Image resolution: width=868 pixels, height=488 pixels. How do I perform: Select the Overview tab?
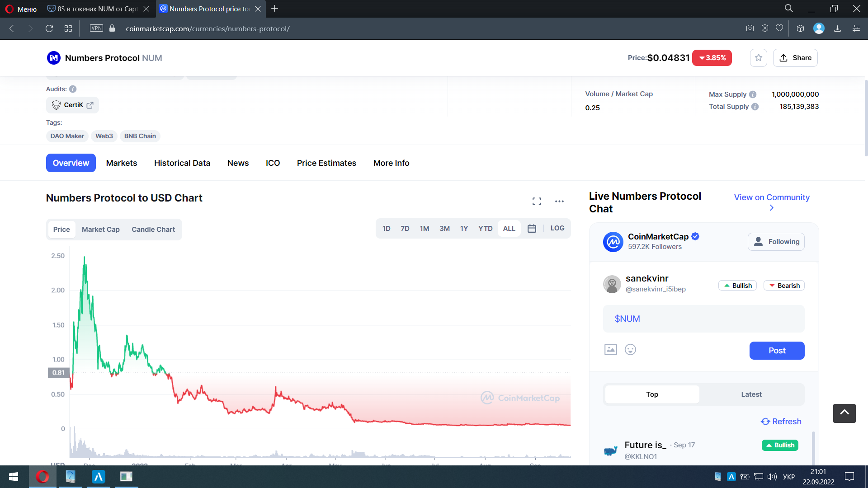(x=71, y=163)
